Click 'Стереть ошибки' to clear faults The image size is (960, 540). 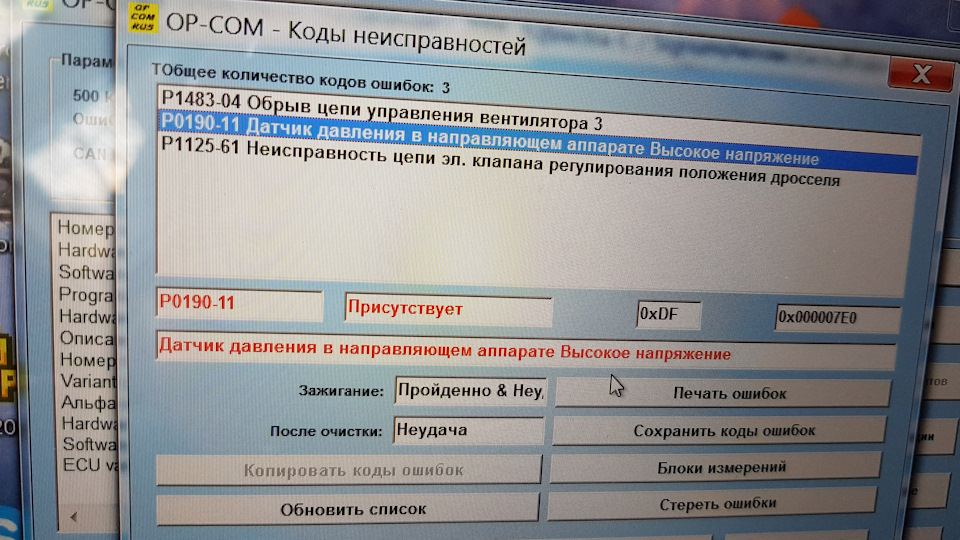coord(712,504)
